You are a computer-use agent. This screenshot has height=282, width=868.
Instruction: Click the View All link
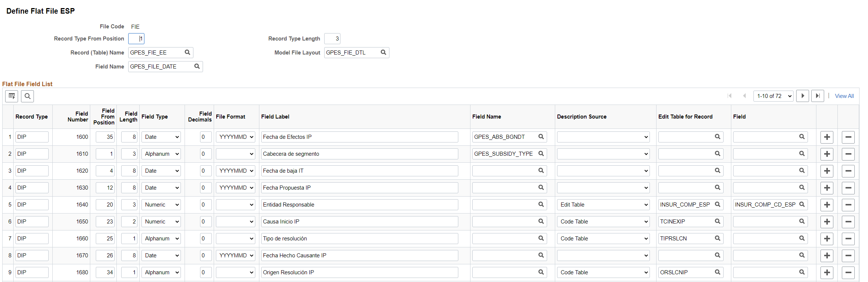(844, 96)
